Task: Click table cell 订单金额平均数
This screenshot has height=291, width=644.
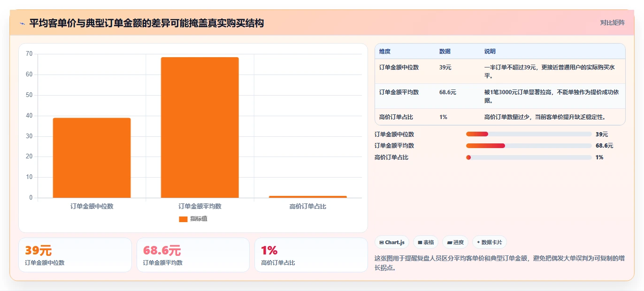Action: coord(399,92)
